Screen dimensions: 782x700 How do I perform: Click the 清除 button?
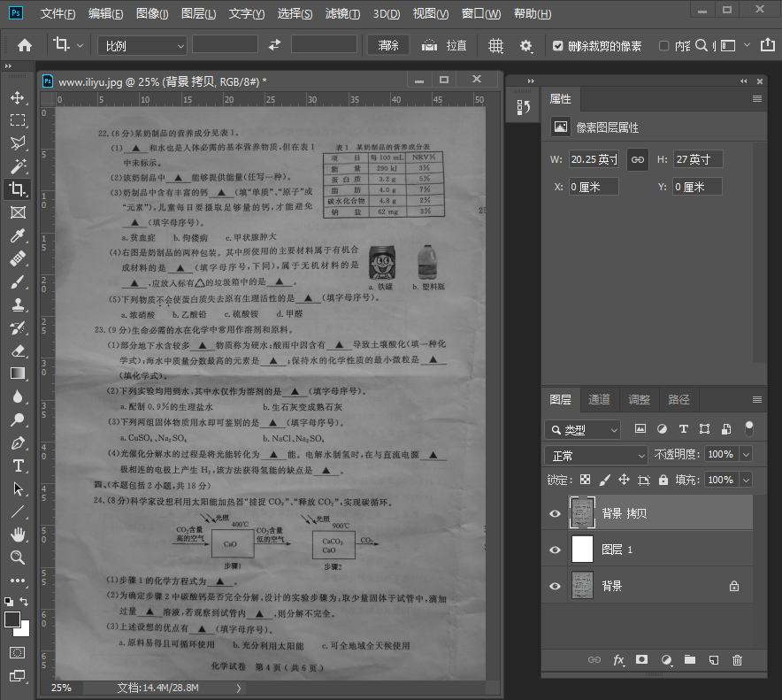click(388, 45)
